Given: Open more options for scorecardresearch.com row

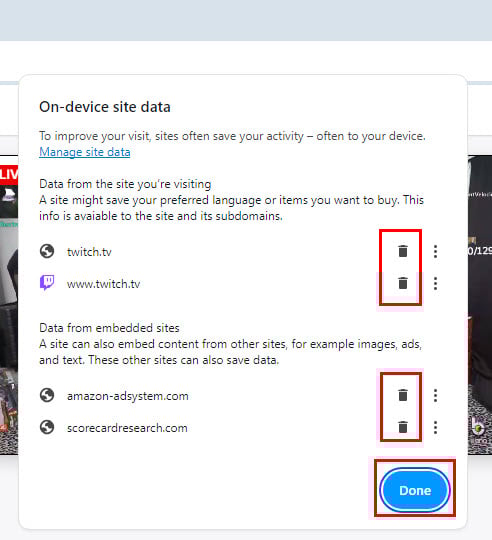Looking at the screenshot, I should pos(435,427).
